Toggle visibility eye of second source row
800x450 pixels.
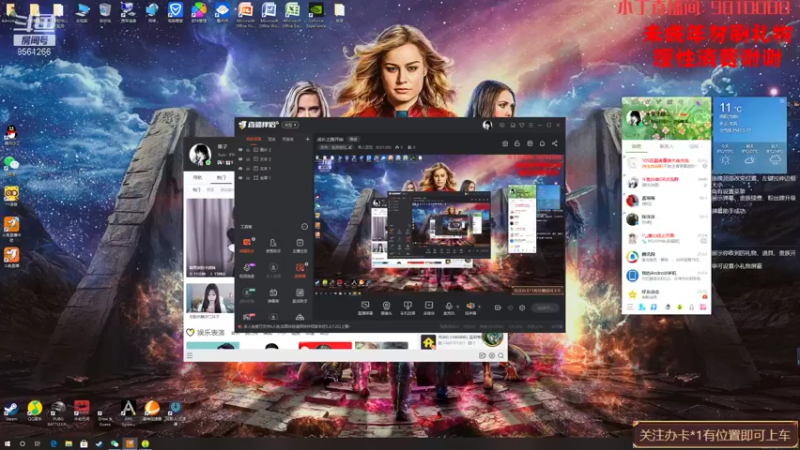click(240, 159)
